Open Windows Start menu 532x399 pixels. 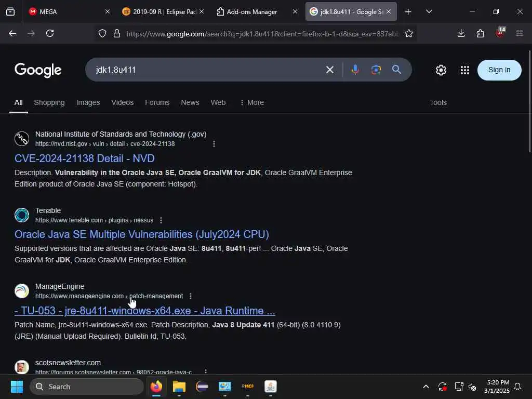[x=17, y=387]
